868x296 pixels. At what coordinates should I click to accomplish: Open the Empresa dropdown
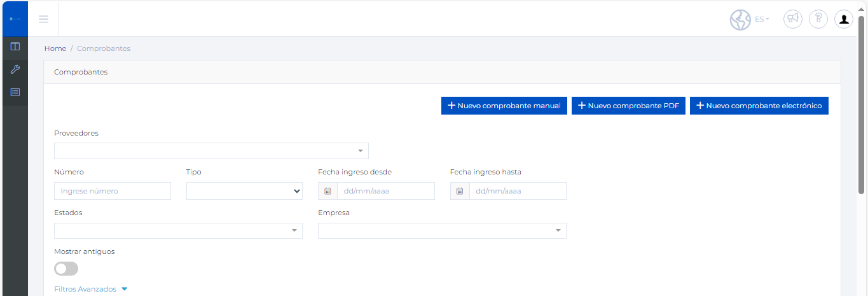pos(442,230)
